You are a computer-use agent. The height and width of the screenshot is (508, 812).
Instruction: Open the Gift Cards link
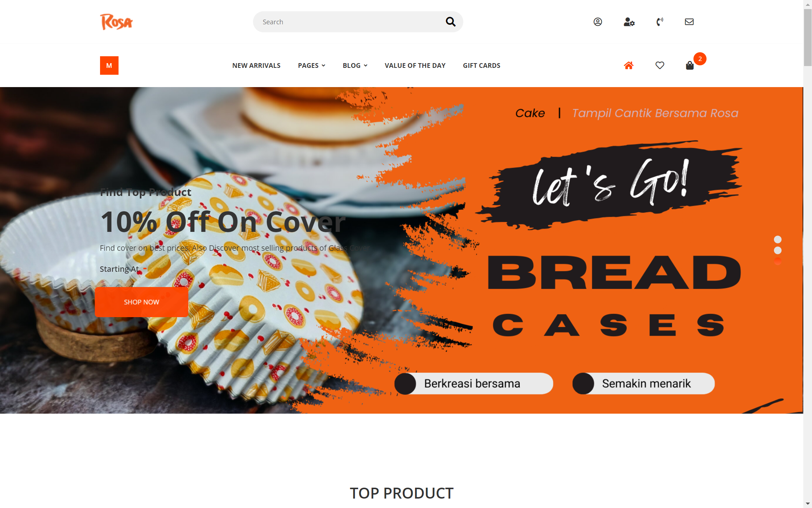[x=481, y=65]
